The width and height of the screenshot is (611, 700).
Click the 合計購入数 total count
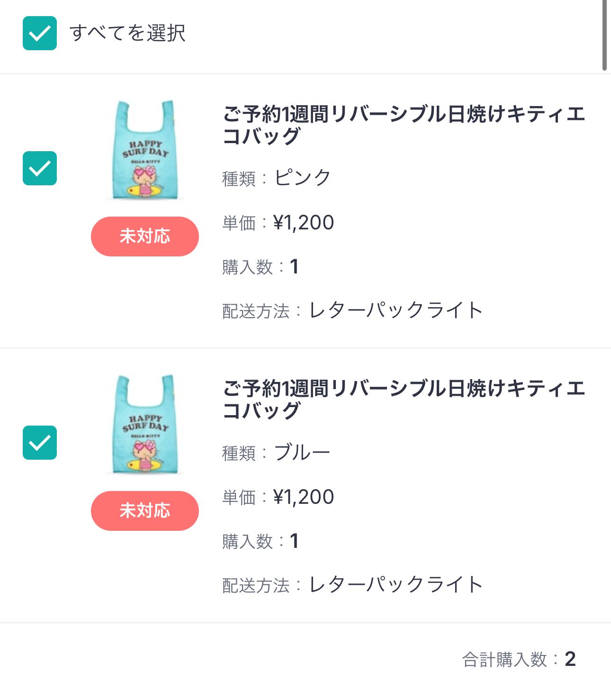(x=570, y=659)
